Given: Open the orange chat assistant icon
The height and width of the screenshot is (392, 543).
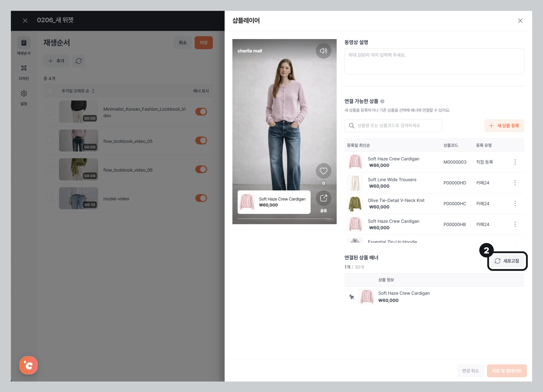Looking at the screenshot, I should point(28,365).
